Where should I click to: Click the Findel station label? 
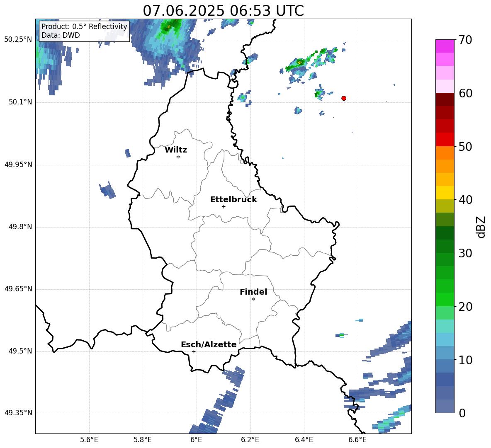click(253, 292)
